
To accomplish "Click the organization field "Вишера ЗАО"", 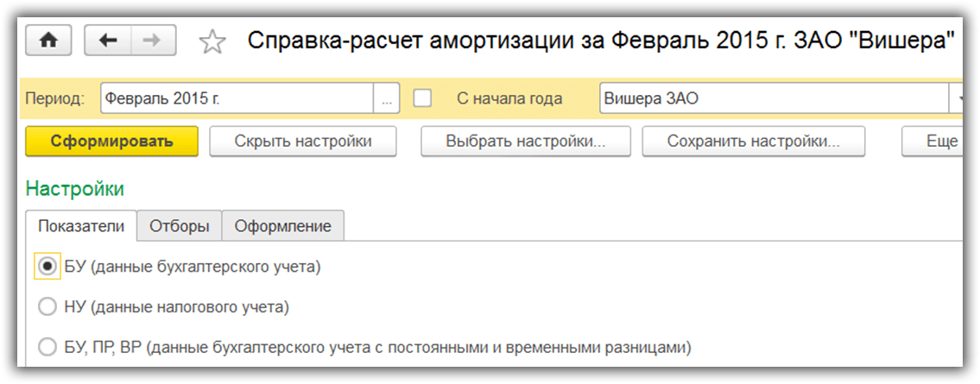I will [x=773, y=98].
